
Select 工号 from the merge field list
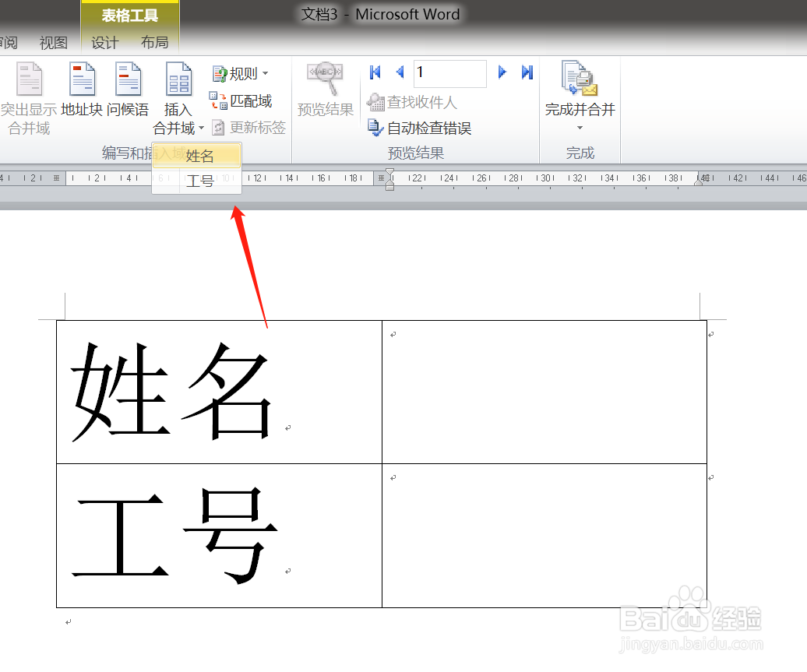[x=200, y=181]
